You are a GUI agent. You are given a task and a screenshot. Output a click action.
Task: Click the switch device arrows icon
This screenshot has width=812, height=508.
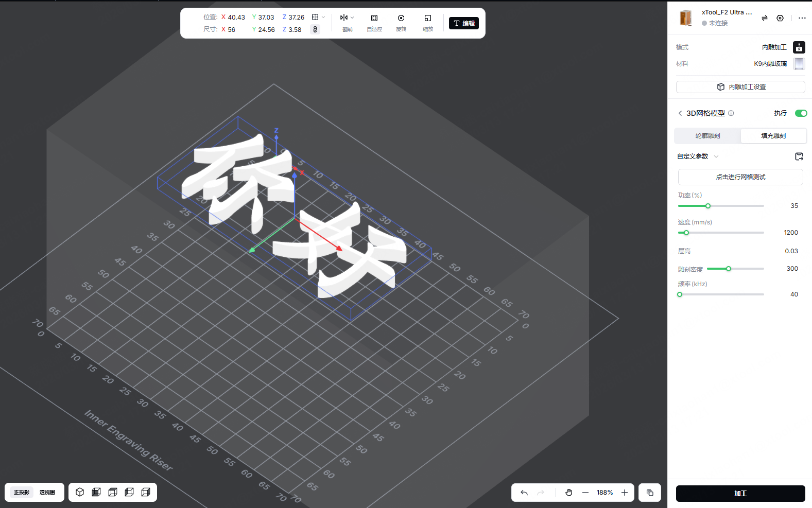(765, 18)
